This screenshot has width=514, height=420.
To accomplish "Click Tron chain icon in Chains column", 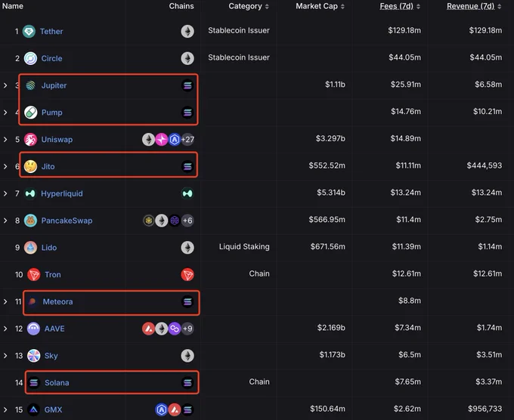I will 187,274.
